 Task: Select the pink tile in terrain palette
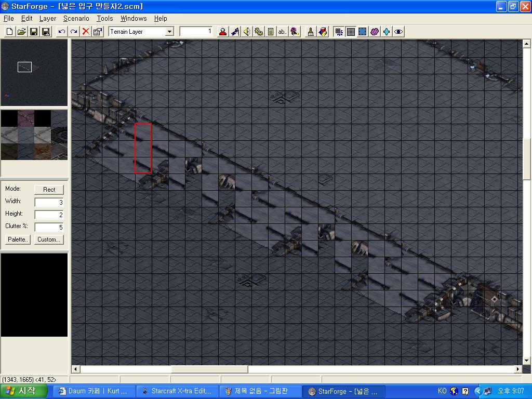click(x=26, y=118)
